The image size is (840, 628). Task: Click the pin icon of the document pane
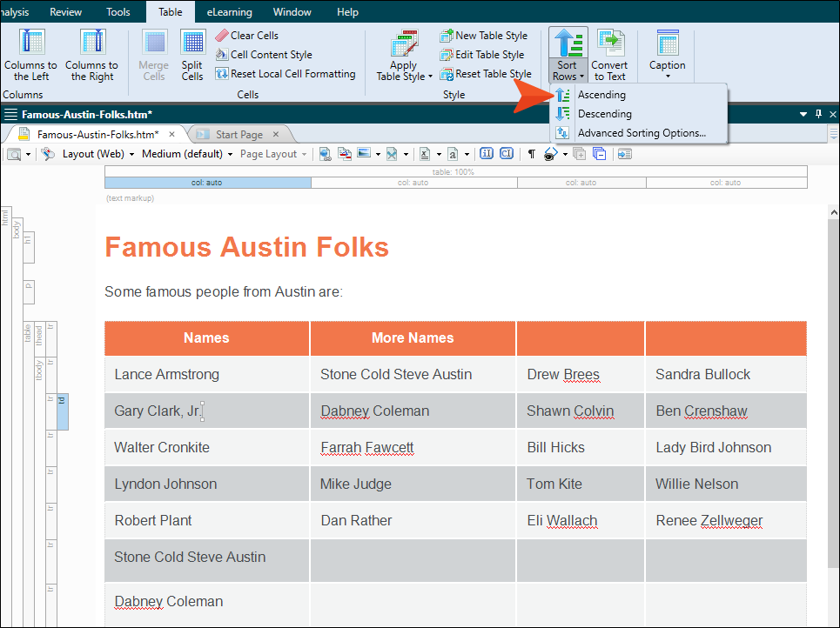coord(818,114)
